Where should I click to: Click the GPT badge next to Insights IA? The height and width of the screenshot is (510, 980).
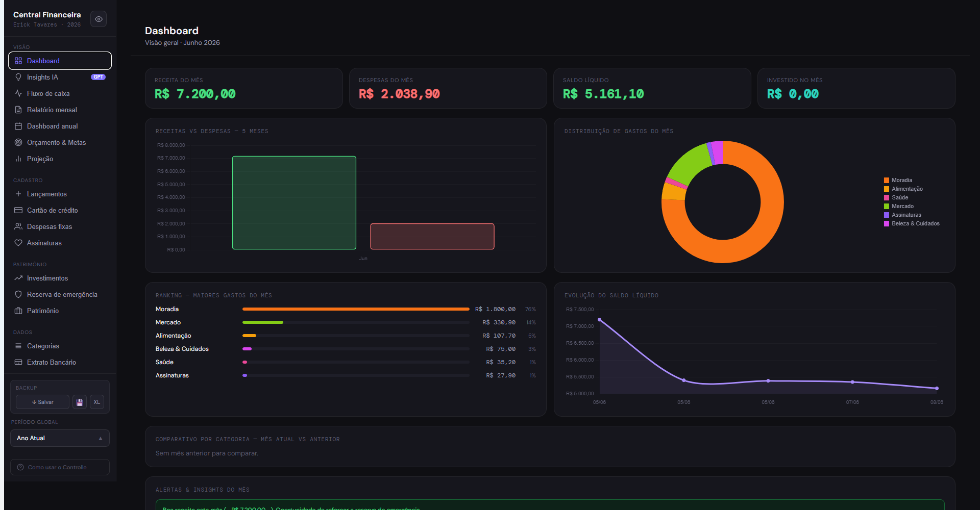click(x=98, y=77)
